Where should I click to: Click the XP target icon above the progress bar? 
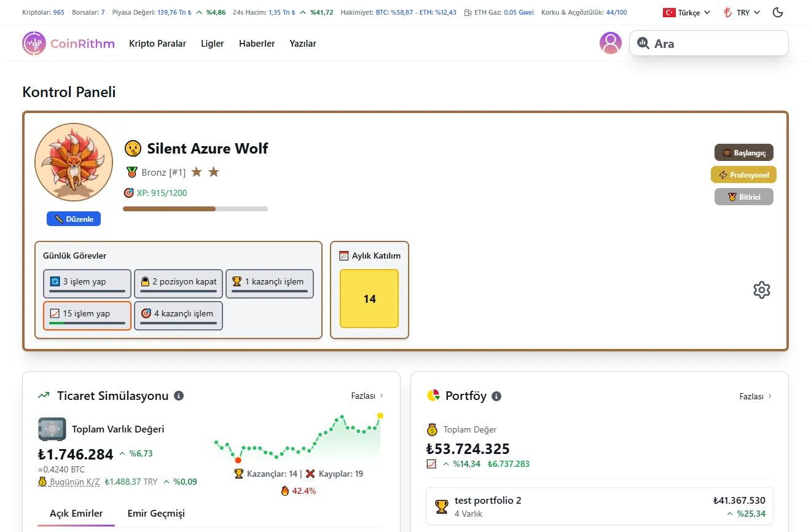pos(129,192)
